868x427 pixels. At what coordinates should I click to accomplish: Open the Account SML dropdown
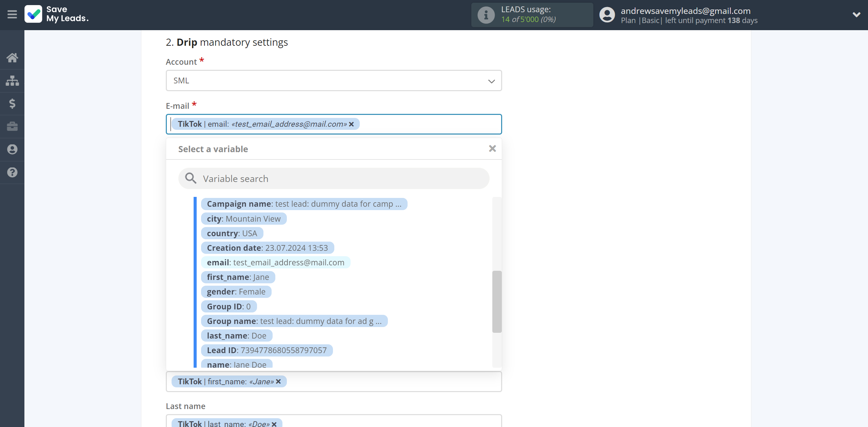click(334, 81)
